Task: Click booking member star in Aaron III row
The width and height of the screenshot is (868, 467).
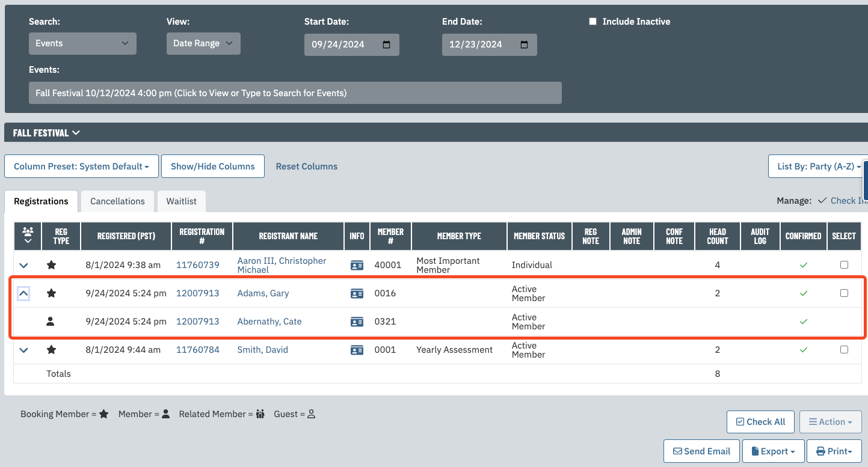Action: 51,265
